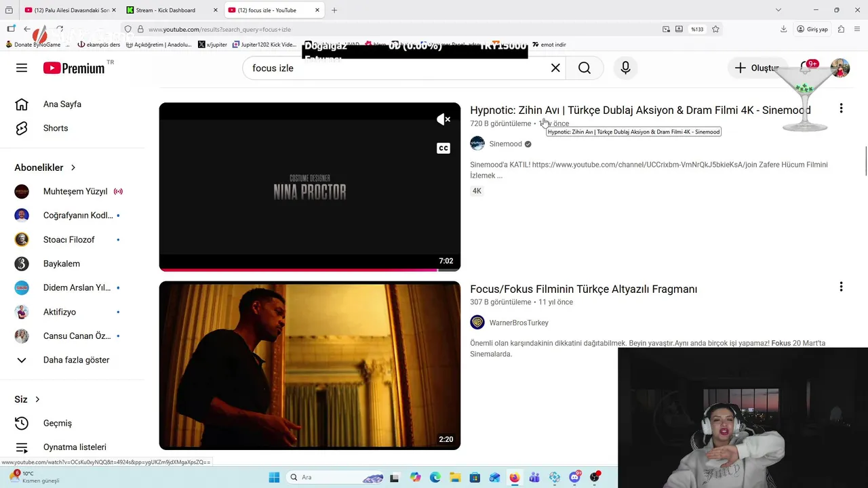
Task: Open more options for Hypnotic video
Action: [x=841, y=108]
